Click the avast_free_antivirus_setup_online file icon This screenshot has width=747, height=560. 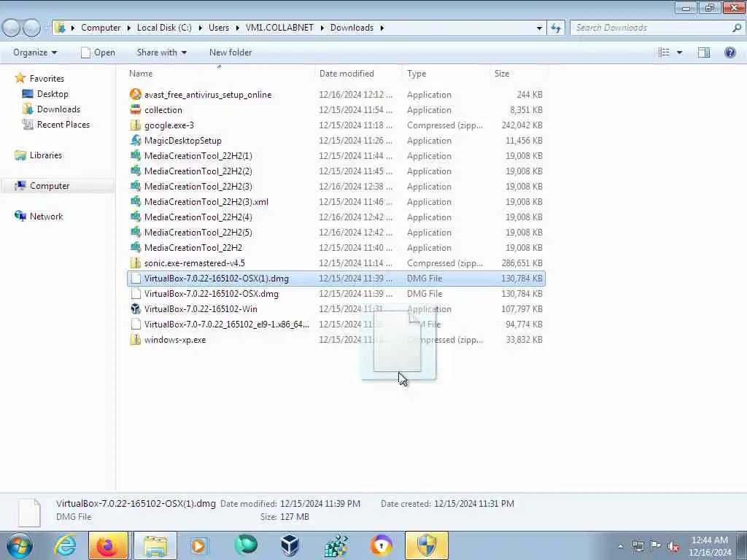tap(136, 94)
